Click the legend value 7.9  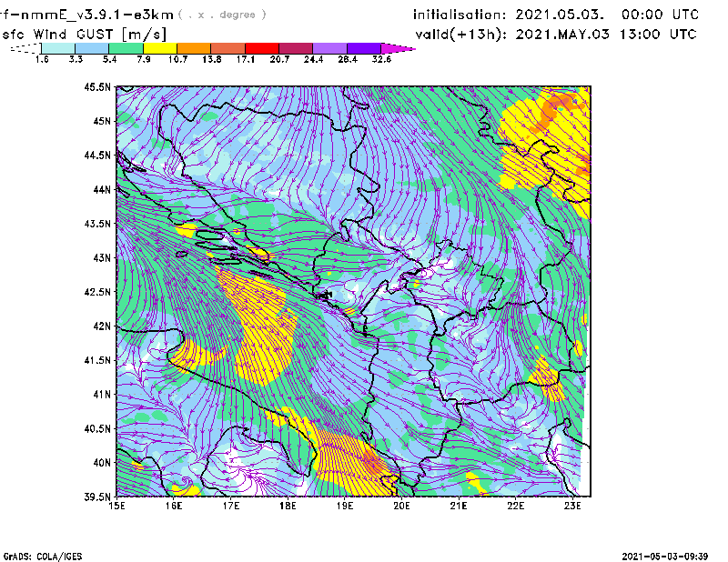tap(144, 59)
